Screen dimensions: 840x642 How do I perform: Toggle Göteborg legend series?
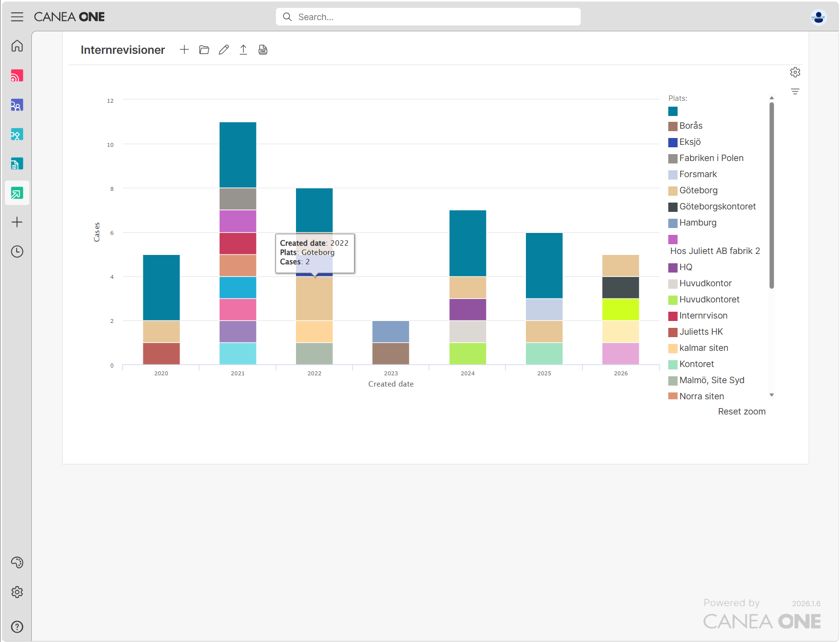[693, 190]
